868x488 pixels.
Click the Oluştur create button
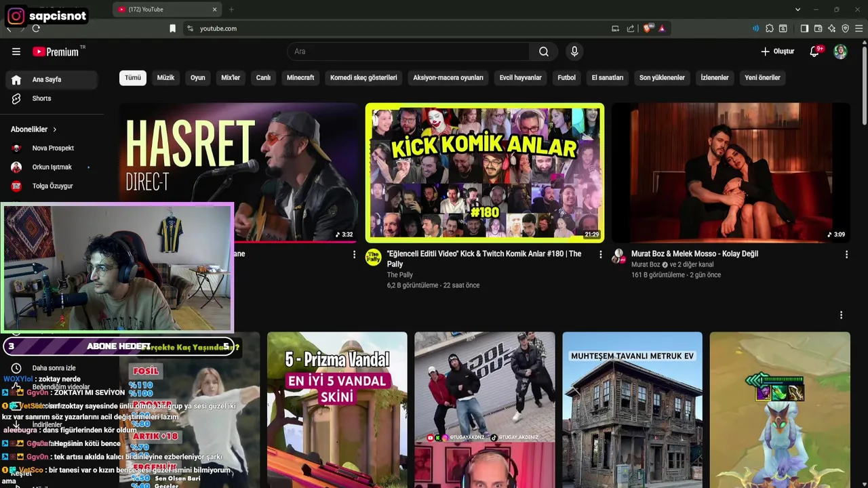[x=777, y=52]
